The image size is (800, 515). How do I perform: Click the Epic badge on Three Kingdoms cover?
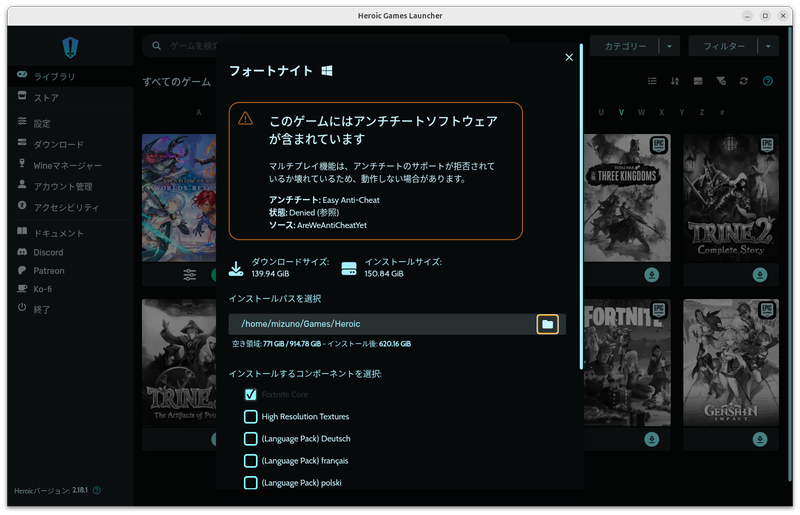coord(659,145)
